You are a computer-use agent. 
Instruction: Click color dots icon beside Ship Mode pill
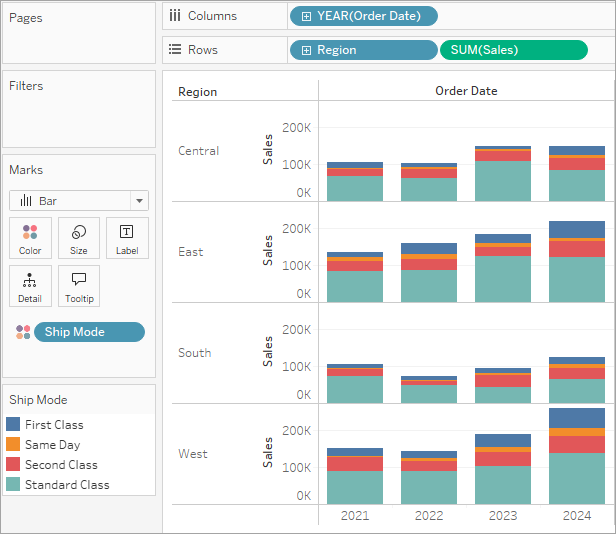[23, 332]
